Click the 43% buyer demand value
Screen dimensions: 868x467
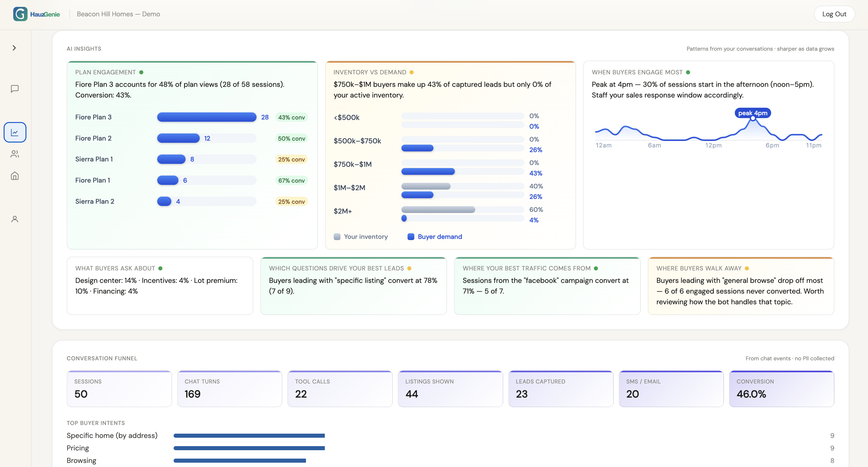(x=535, y=173)
